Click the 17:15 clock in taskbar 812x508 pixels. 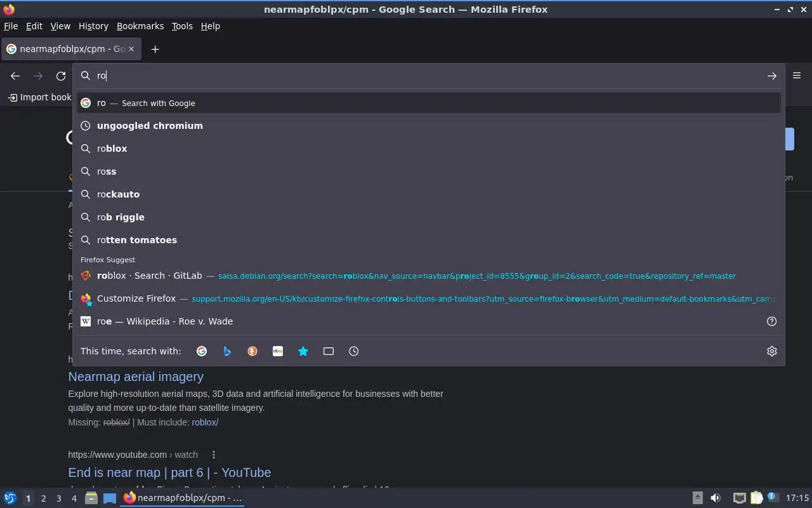click(x=797, y=498)
